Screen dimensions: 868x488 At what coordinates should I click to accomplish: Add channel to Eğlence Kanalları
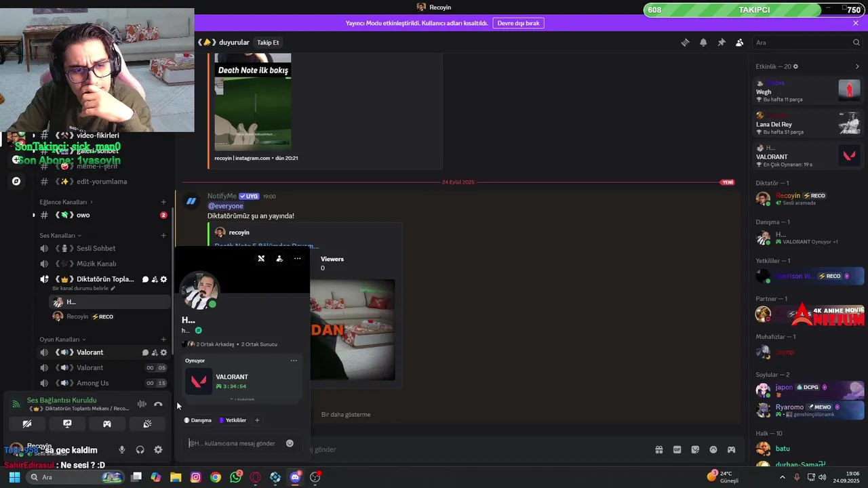[163, 202]
